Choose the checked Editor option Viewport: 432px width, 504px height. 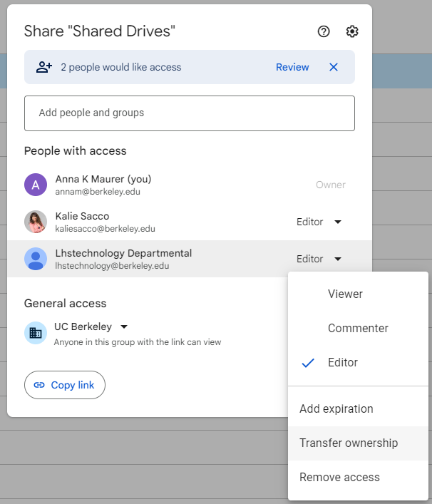[342, 363]
